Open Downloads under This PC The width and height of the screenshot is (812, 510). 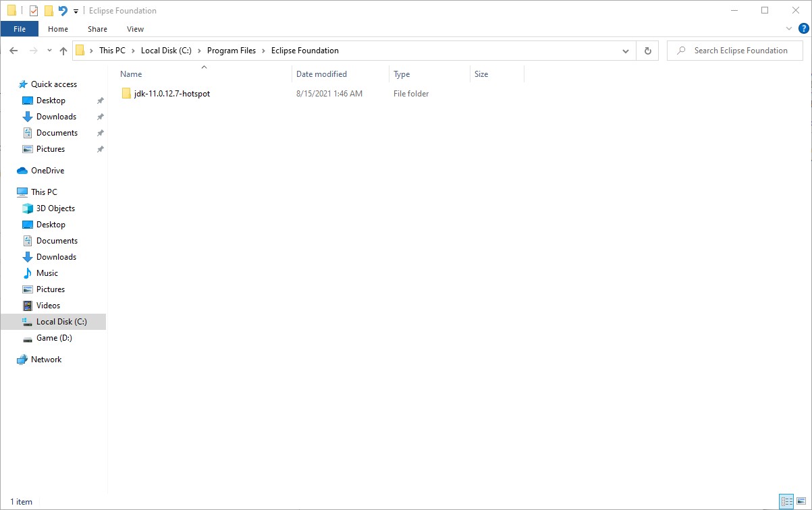56,257
